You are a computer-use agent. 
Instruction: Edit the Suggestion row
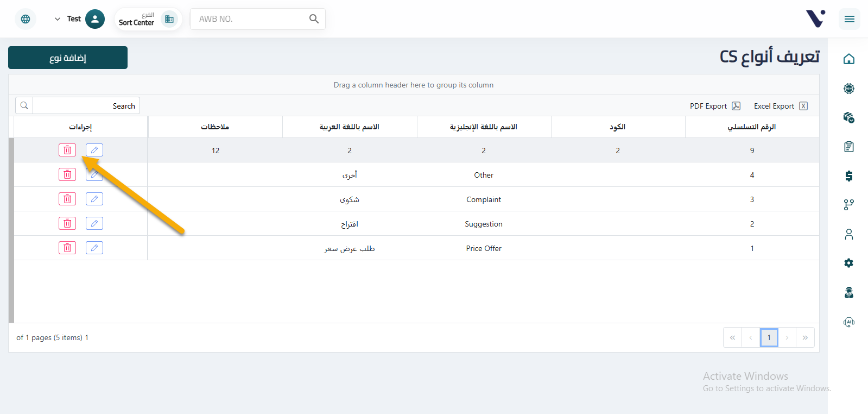click(x=94, y=223)
